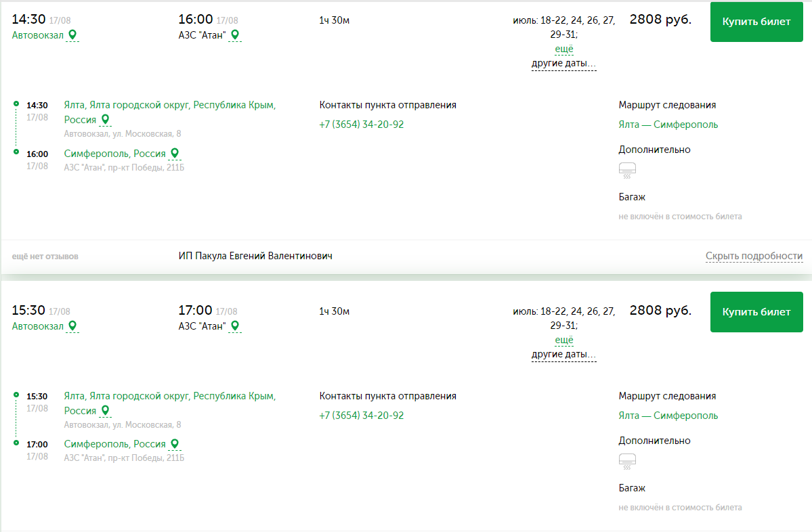
Task: Click air conditioning icon in first trip
Action: click(x=627, y=170)
